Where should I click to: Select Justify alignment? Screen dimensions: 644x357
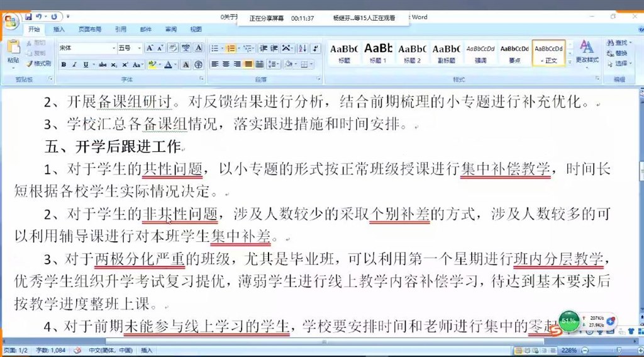click(x=248, y=64)
